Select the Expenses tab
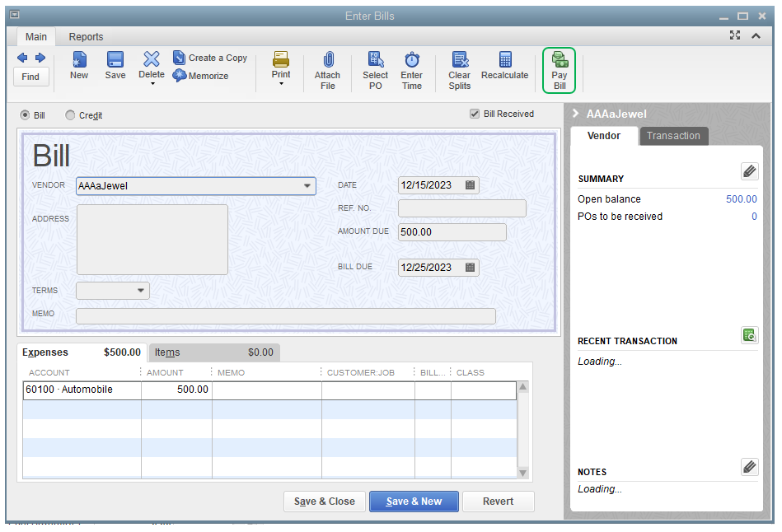The width and height of the screenshot is (782, 532). tap(82, 352)
